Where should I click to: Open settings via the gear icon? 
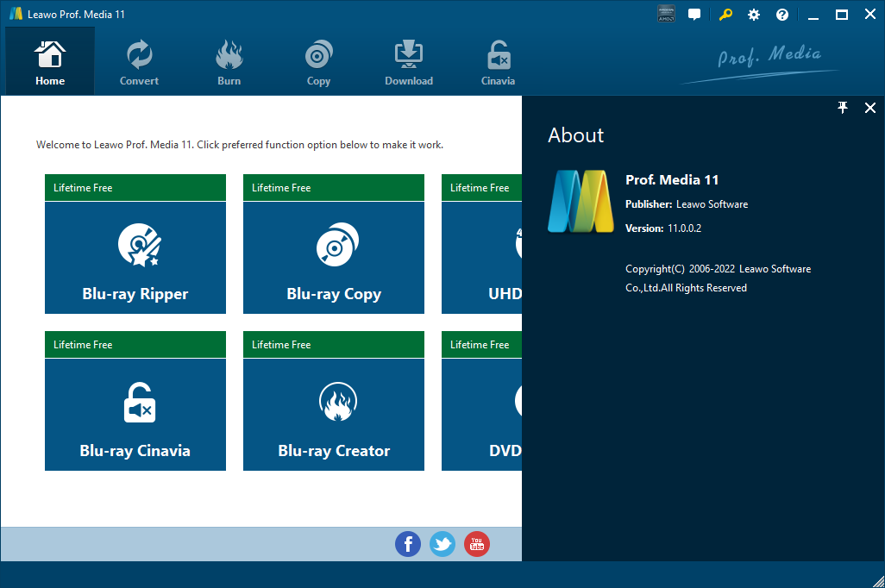(754, 15)
